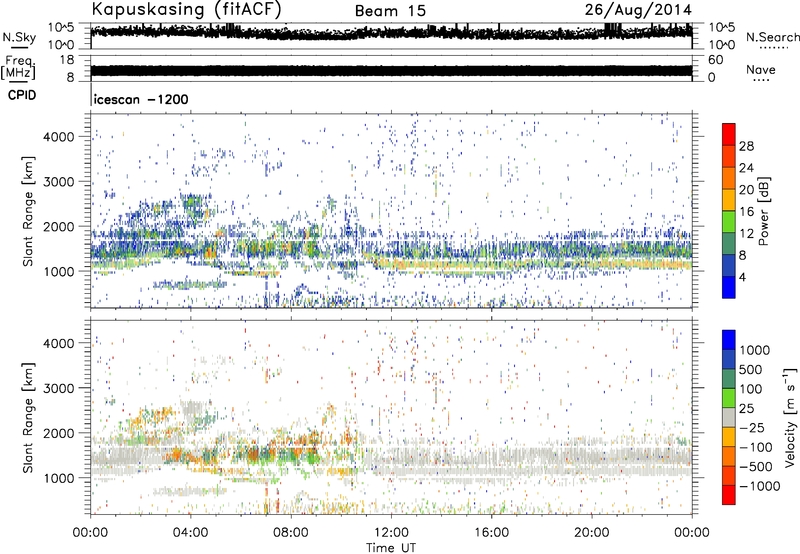The height and width of the screenshot is (554, 800).
Task: Click the 'Beam 15' label
Action: (x=390, y=11)
